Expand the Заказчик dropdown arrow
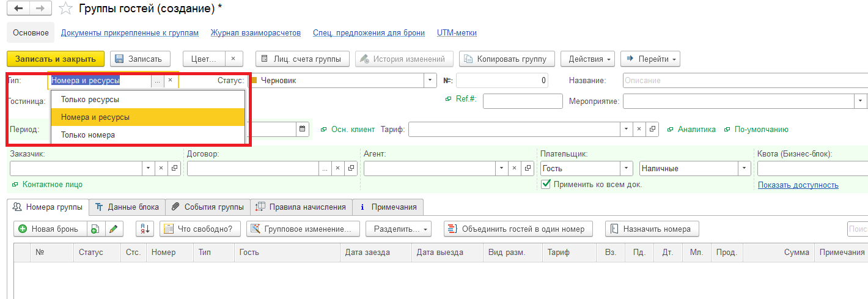 (x=149, y=168)
